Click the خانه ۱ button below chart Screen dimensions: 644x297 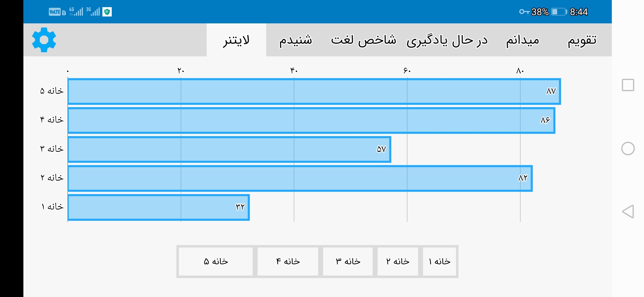440,261
